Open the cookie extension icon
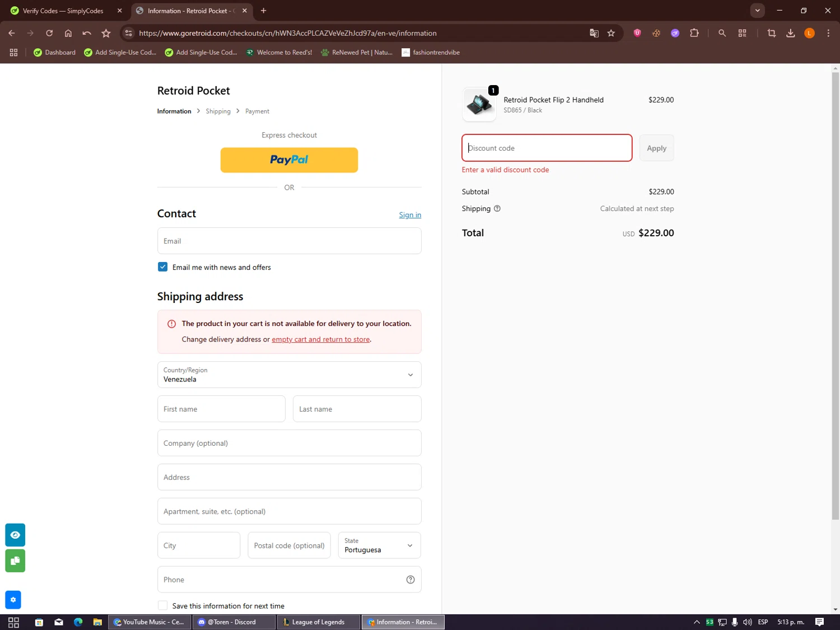Viewport: 840px width, 630px height. (656, 33)
